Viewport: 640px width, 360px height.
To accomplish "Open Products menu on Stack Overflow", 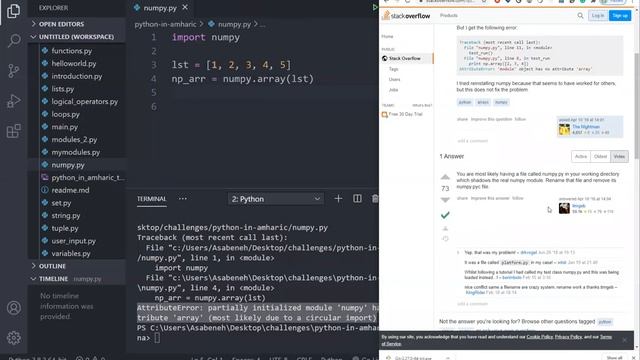I will pyautogui.click(x=449, y=16).
